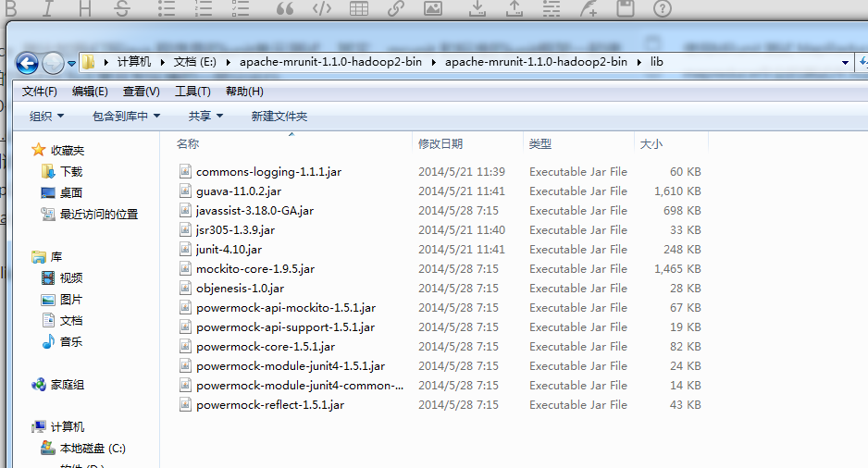The width and height of the screenshot is (868, 468).
Task: Open 文档 library in navigation pane
Action: point(71,321)
